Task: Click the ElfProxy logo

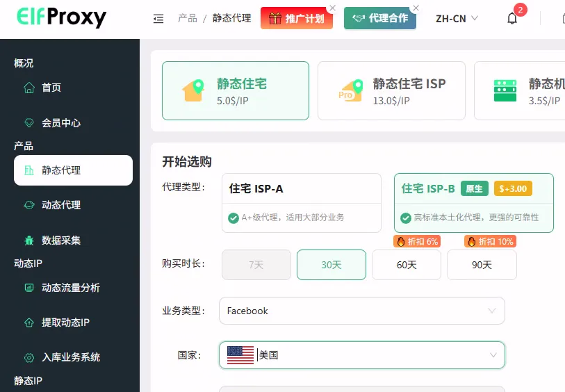Action: (x=62, y=17)
